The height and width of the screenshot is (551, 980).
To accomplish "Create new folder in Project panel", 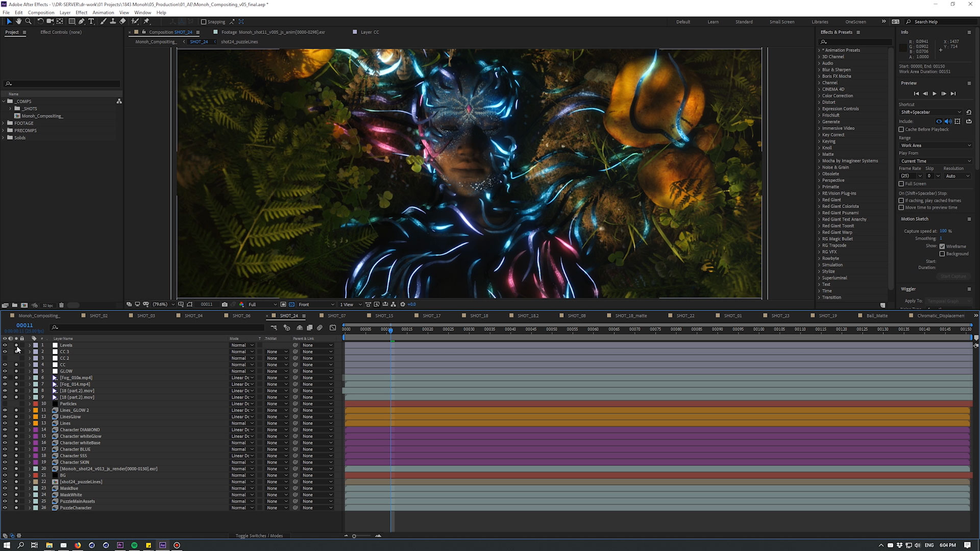I will click(14, 305).
